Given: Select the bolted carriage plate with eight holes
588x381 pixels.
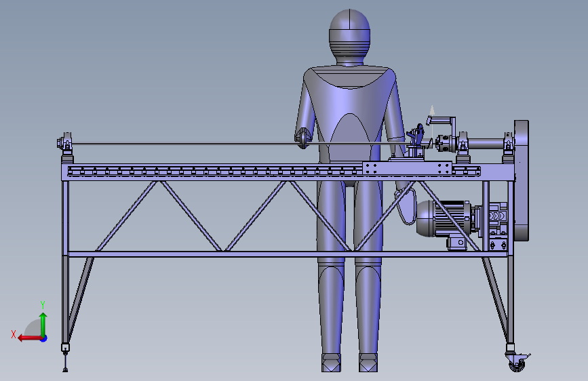Looking at the screenshot, I should click(407, 167).
